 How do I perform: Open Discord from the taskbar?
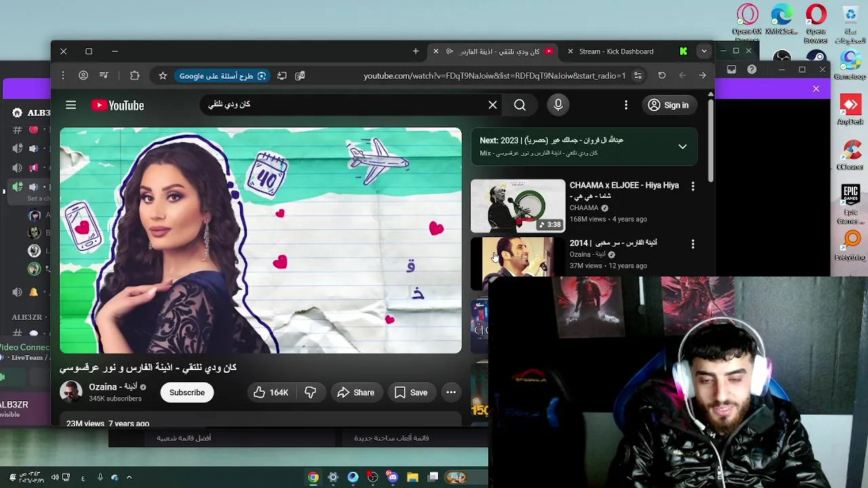[393, 477]
